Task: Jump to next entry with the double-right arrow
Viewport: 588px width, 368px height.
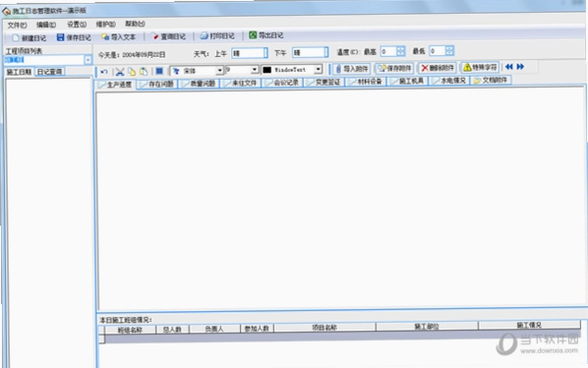Action: point(520,67)
